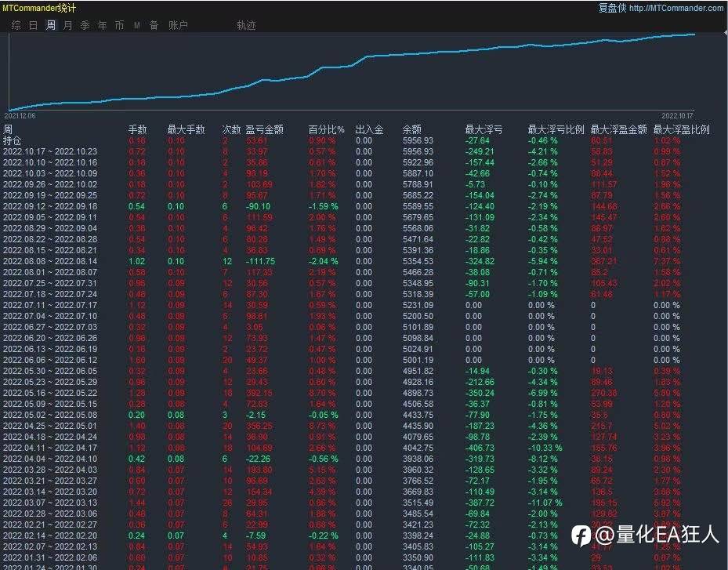The width and height of the screenshot is (728, 570).
Task: Click the 盈亏金额 column header
Action: pyautogui.click(x=264, y=129)
